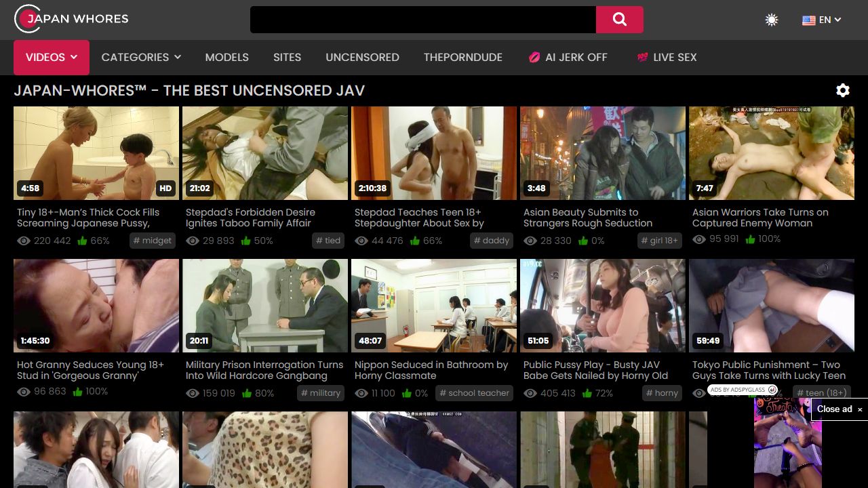The image size is (868, 488).
Task: Click the eye views icon beside 28 330
Action: click(530, 241)
